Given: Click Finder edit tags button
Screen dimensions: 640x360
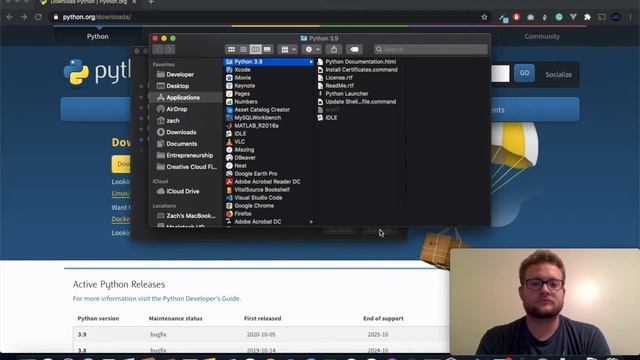Looking at the screenshot, I should (x=354, y=49).
